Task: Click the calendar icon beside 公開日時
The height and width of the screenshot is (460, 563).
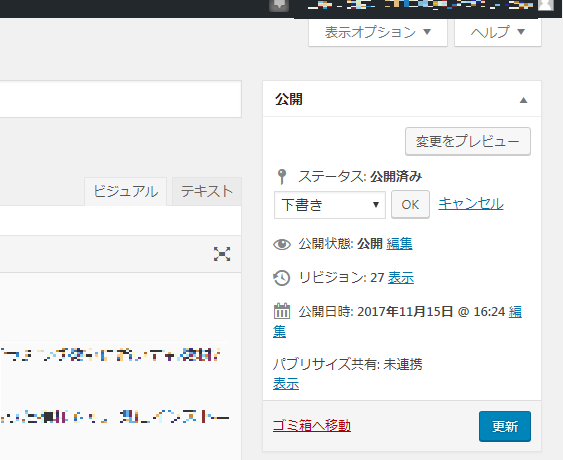Action: [282, 311]
